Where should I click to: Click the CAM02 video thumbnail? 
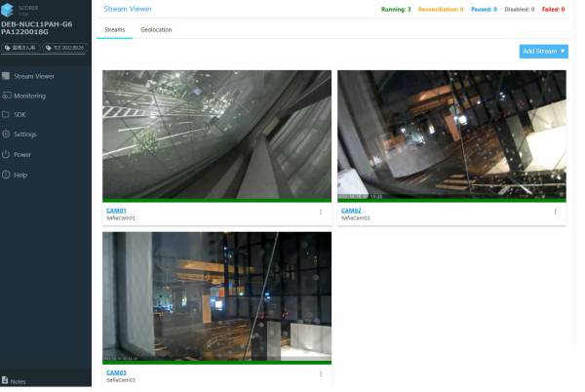point(451,135)
